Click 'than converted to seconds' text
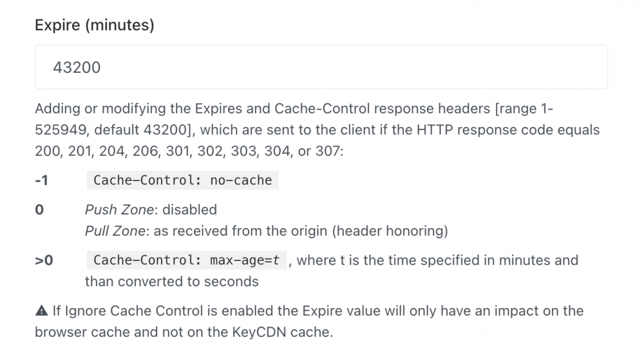644x355 pixels. pos(171,282)
